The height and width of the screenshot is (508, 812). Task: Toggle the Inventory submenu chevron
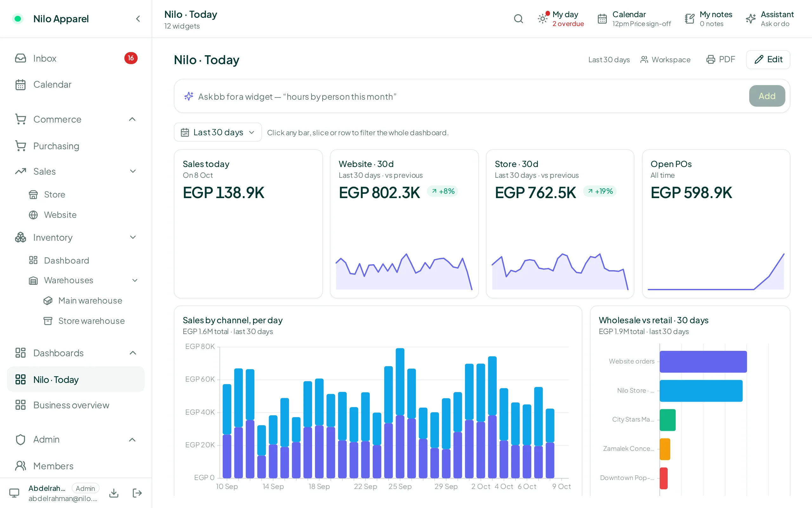(x=133, y=237)
